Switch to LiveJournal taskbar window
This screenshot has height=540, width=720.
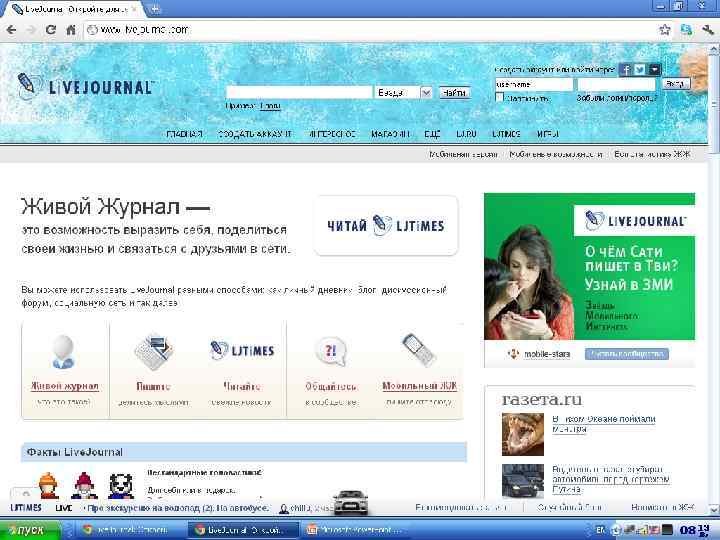pos(243,530)
